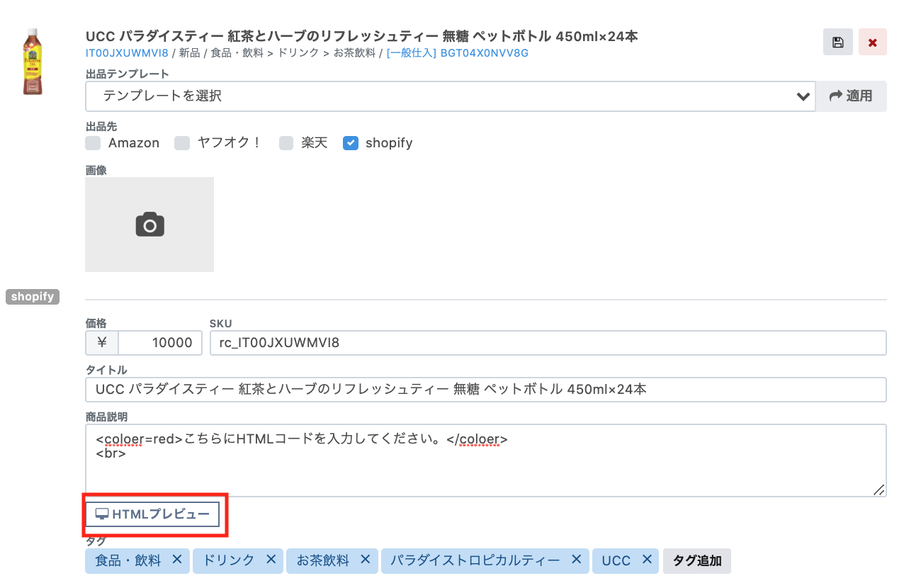Screen dimensions: 904x588
Task: Click the 食品・飲料 tag label
Action: click(128, 561)
